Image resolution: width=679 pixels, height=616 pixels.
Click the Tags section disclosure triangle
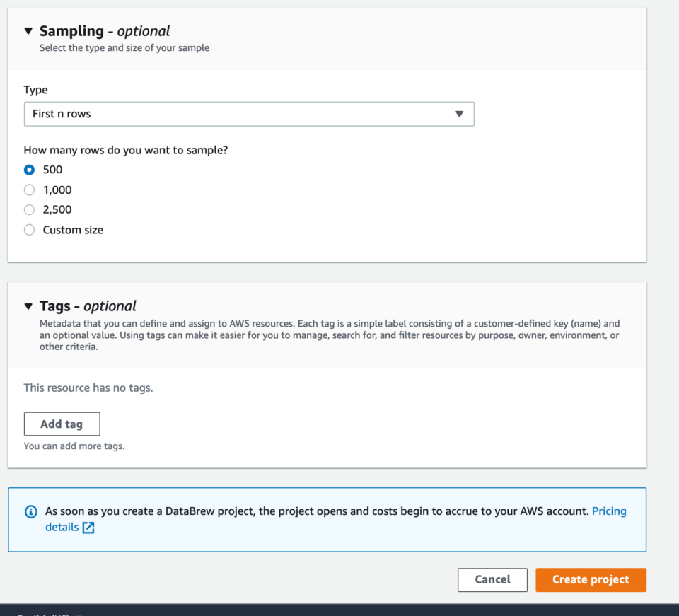(x=28, y=306)
